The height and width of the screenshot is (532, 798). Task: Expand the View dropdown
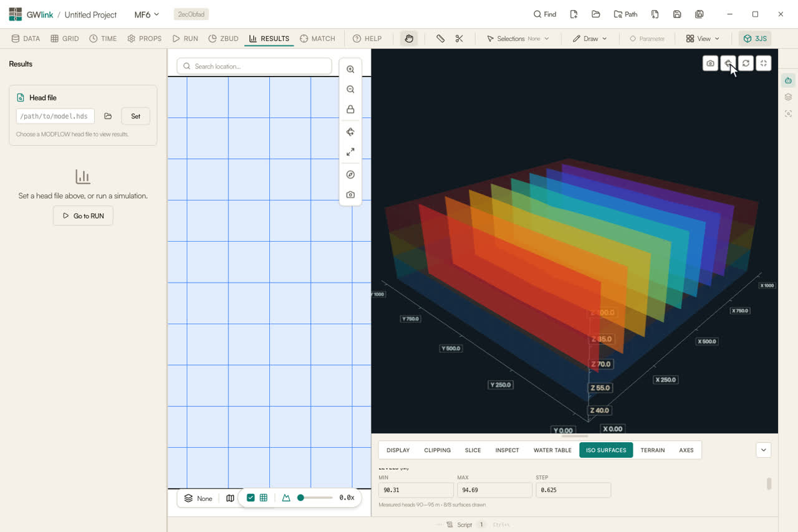703,39
